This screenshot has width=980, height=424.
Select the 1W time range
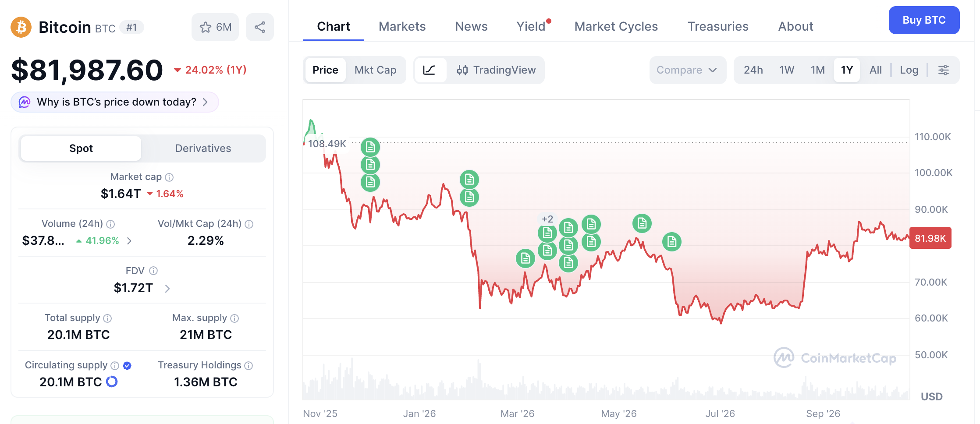tap(787, 70)
